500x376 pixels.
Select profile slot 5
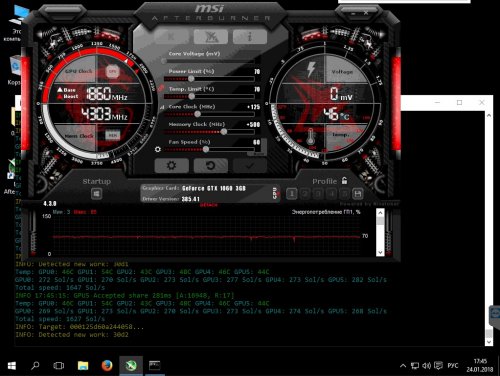(345, 194)
